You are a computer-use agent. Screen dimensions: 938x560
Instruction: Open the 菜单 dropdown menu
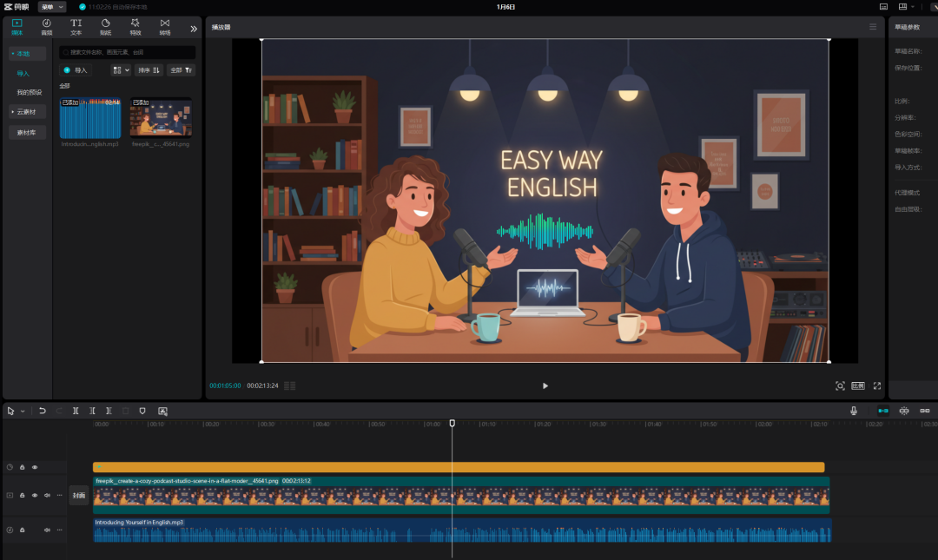pyautogui.click(x=51, y=7)
